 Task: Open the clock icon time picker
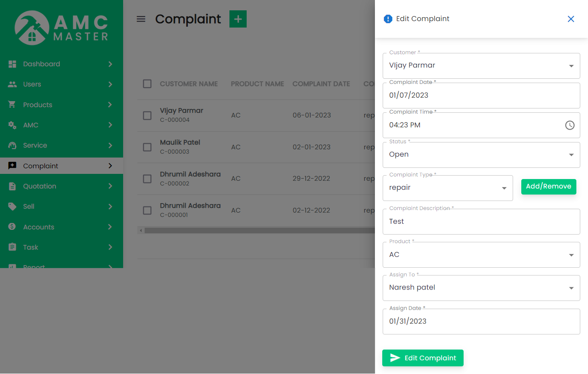click(569, 125)
